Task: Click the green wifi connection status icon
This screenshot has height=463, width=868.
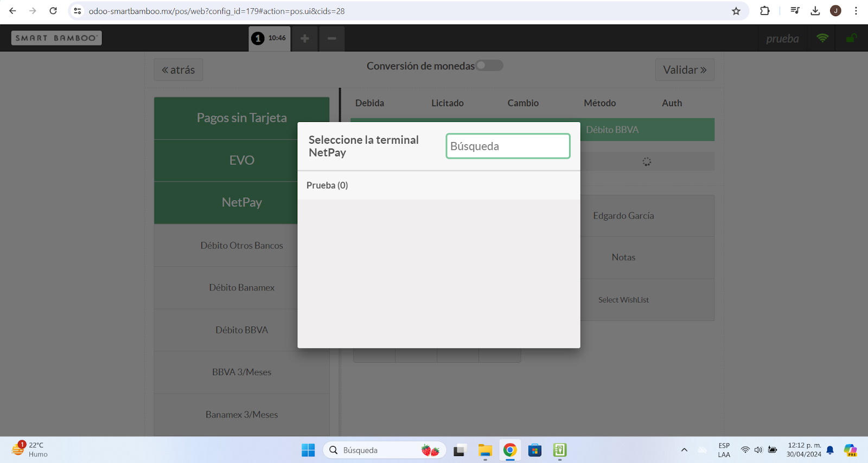Action: coord(822,38)
